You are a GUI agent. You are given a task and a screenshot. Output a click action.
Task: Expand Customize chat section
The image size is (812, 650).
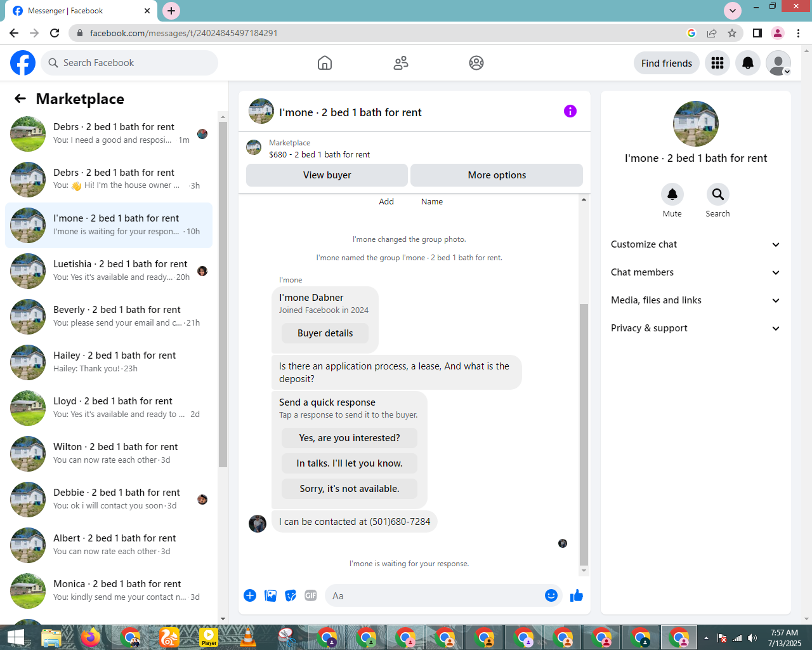tap(696, 244)
